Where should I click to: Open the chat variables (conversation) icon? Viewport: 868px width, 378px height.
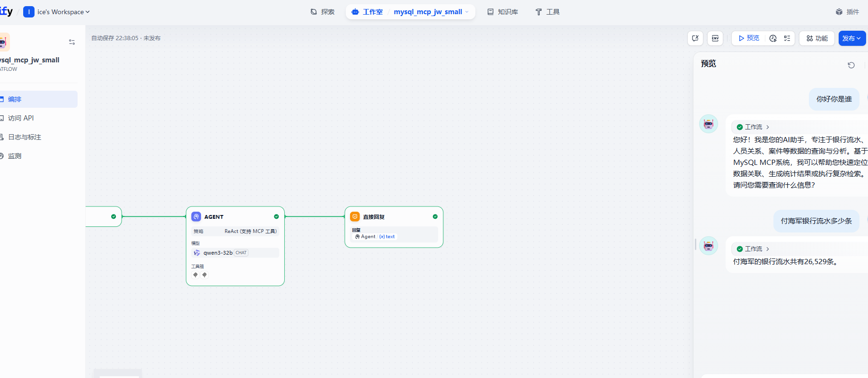click(x=695, y=38)
